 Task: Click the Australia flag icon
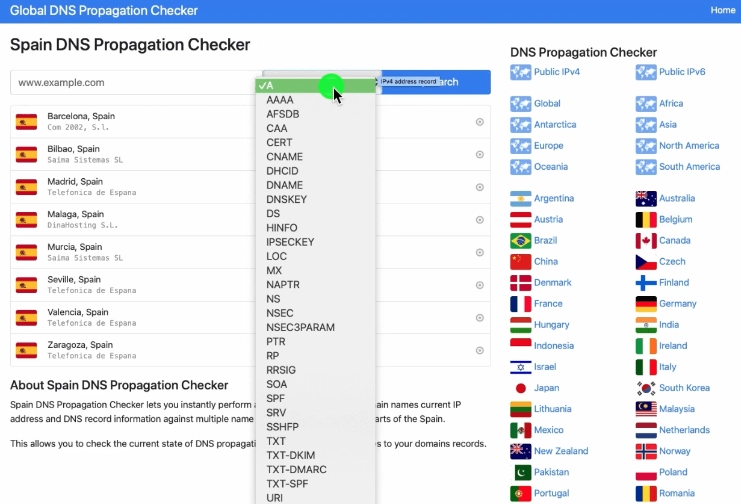[646, 199]
